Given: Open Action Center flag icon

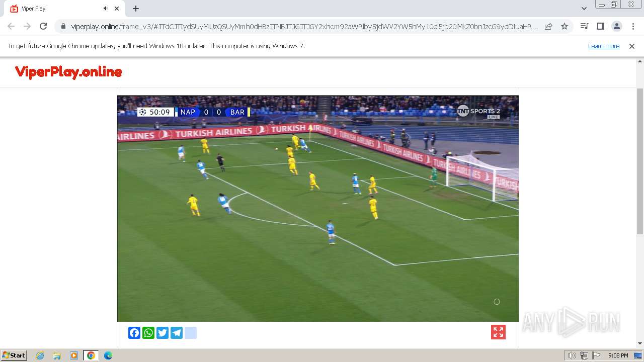Looking at the screenshot, I should pos(596,355).
